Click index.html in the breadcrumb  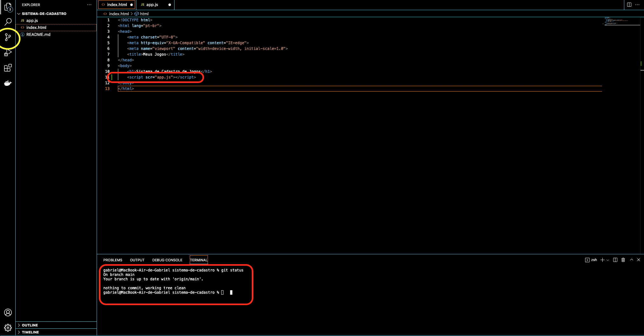(x=119, y=14)
